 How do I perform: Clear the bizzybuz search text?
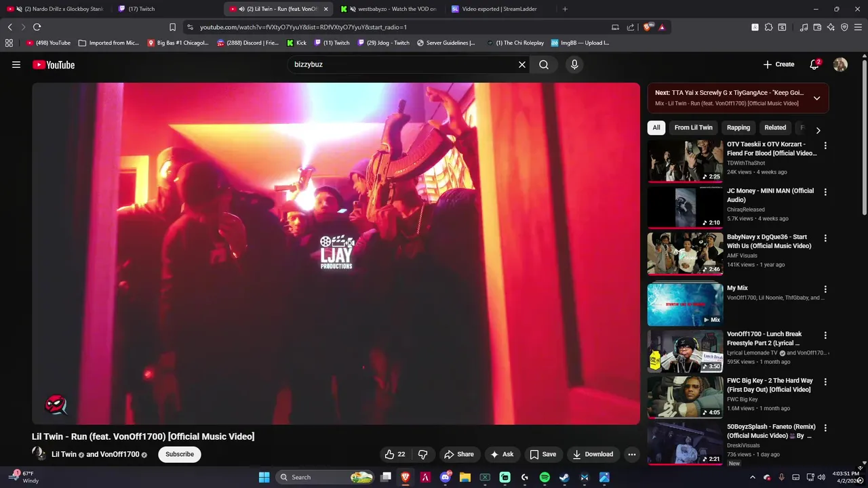coord(522,64)
